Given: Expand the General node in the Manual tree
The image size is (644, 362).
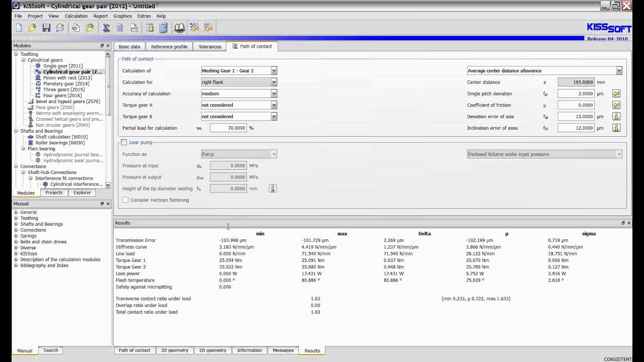Looking at the screenshot, I should [16, 212].
